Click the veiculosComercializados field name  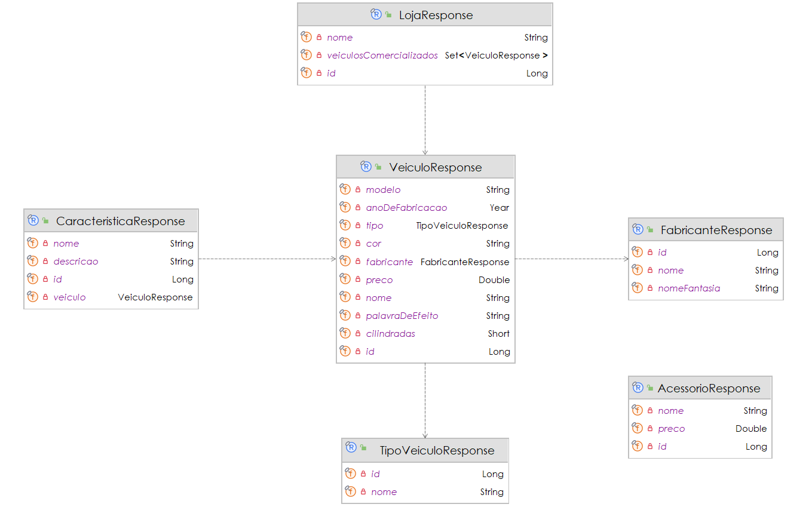tap(382, 56)
